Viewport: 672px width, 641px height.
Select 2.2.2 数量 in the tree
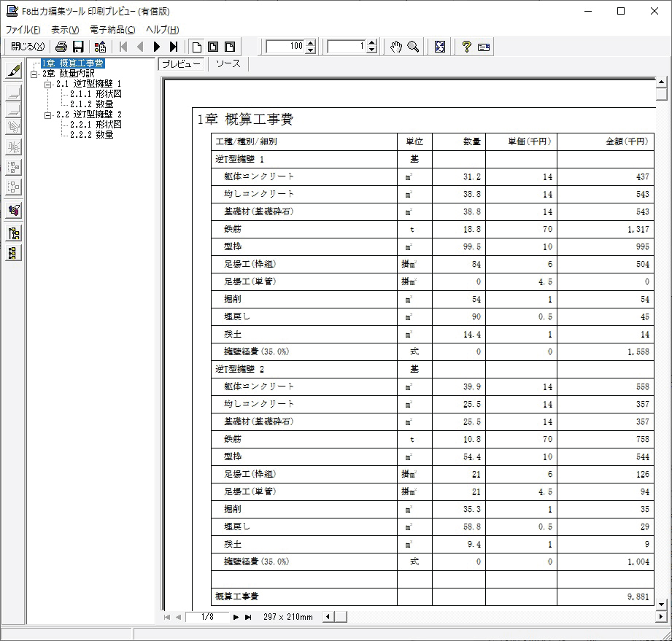(92, 135)
